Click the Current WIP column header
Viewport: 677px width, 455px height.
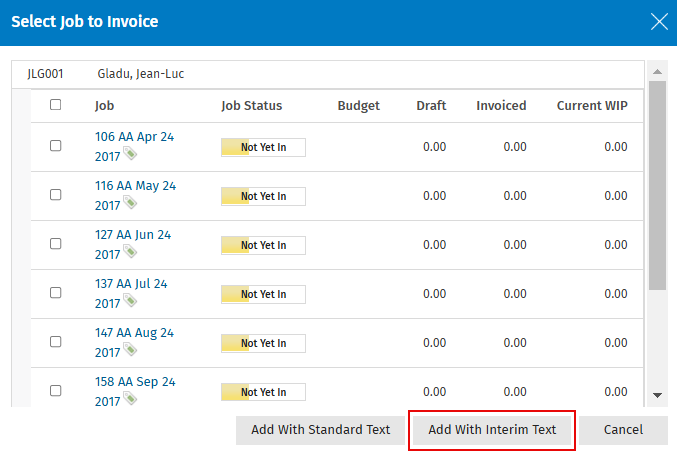[592, 106]
